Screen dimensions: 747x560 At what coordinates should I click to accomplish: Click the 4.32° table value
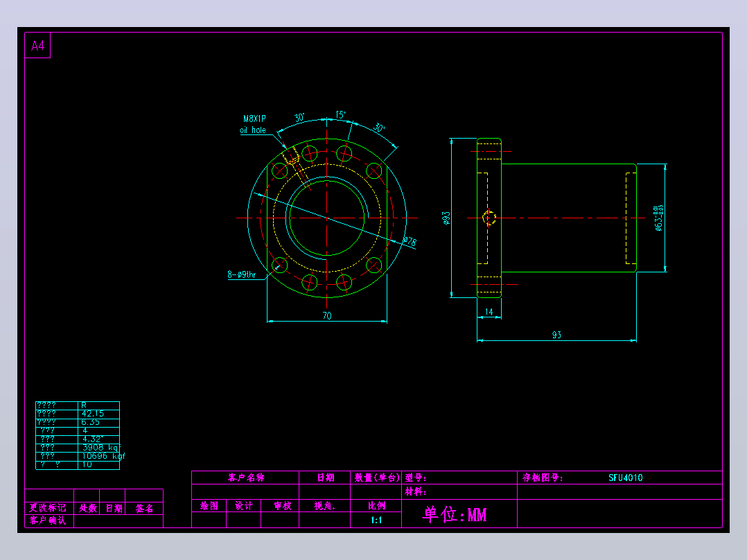[x=93, y=439]
